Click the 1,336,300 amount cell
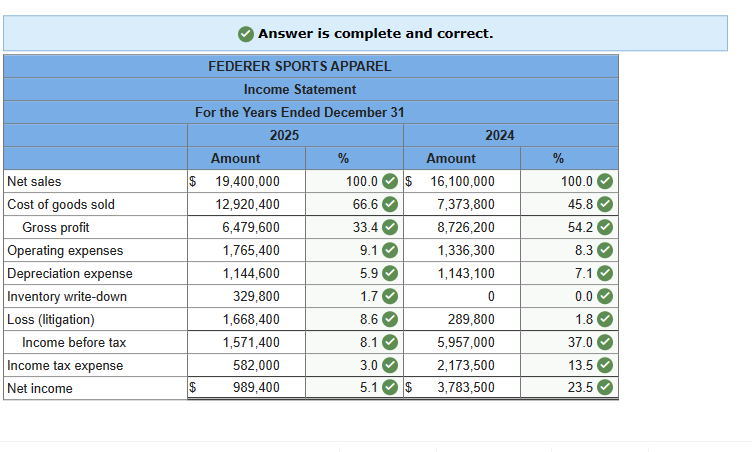Screen dimensions: 752x452 (x=462, y=250)
